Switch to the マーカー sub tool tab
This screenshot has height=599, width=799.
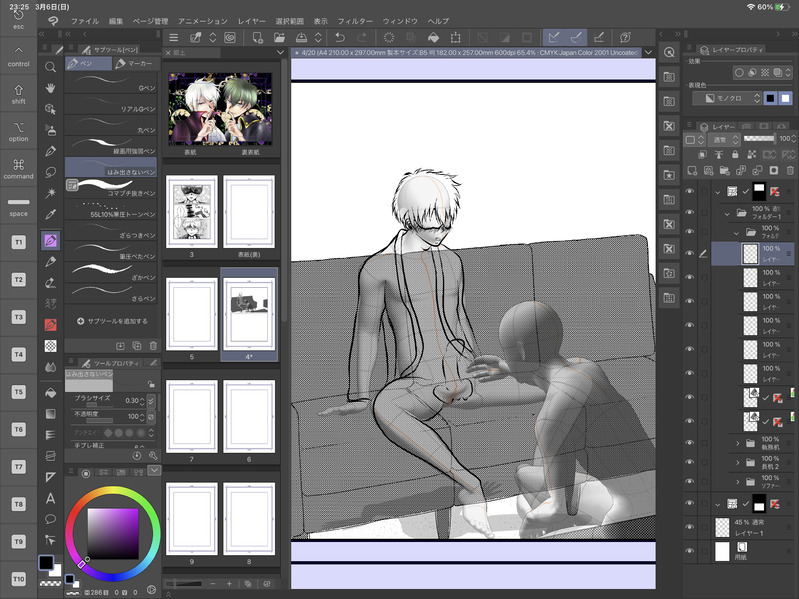(x=135, y=64)
